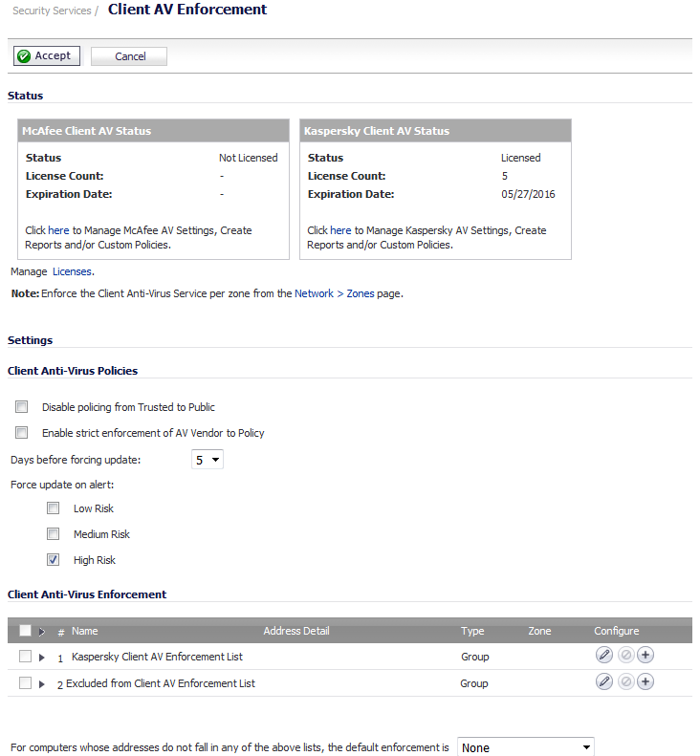
Task: Click the Cancel button
Action: coord(129,56)
